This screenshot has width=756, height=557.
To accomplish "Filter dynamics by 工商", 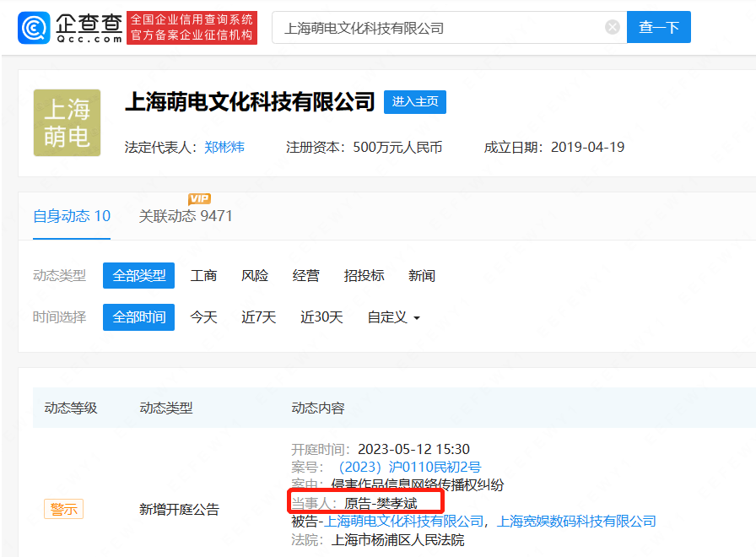I will coord(203,275).
